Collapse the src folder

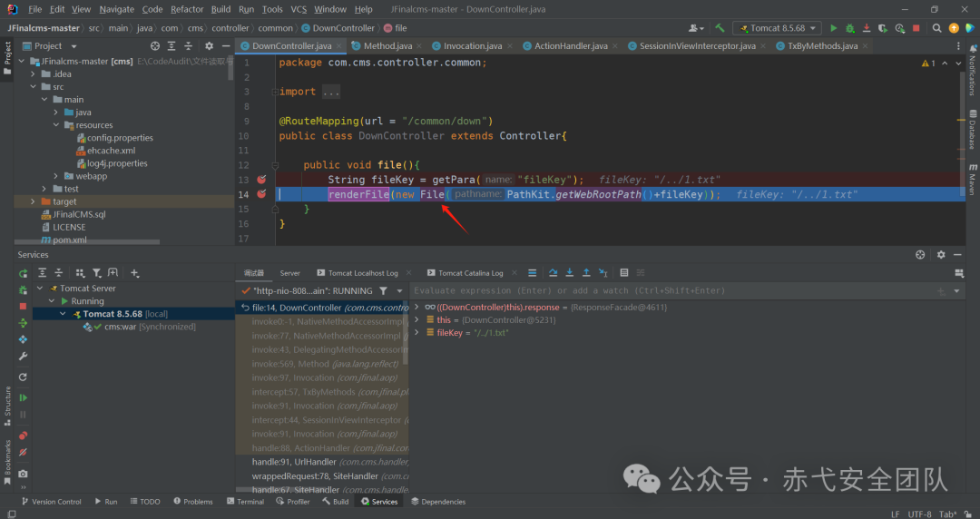34,86
